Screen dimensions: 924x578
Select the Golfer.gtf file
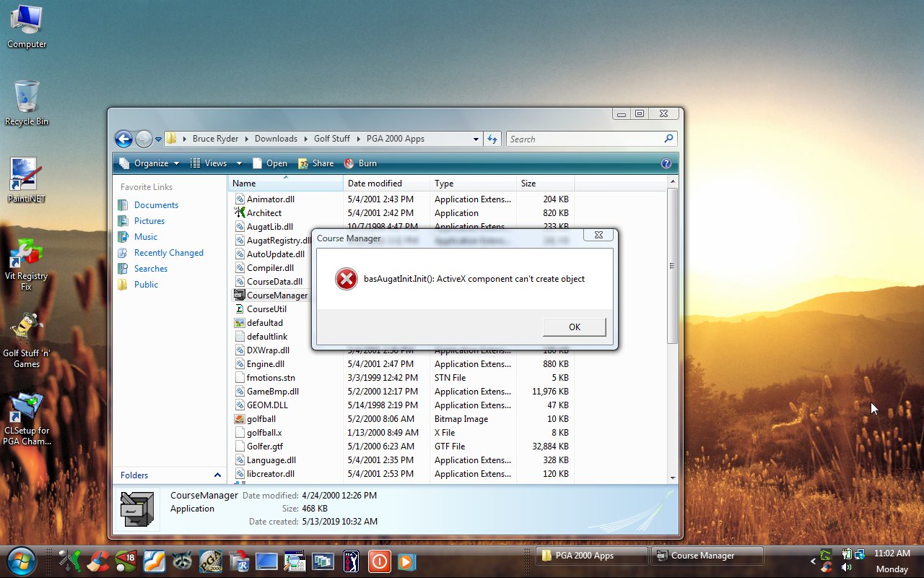(x=259, y=447)
